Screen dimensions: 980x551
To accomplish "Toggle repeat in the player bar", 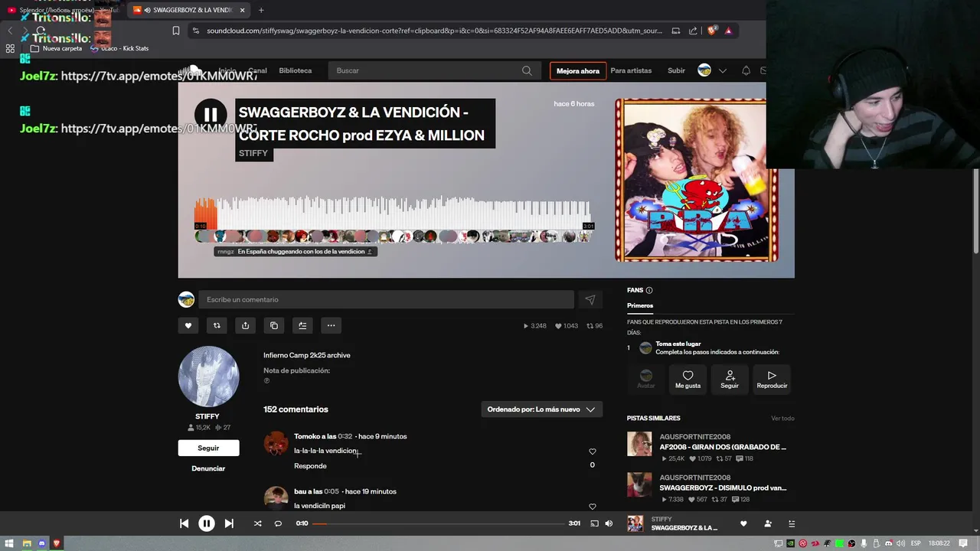I will click(278, 523).
